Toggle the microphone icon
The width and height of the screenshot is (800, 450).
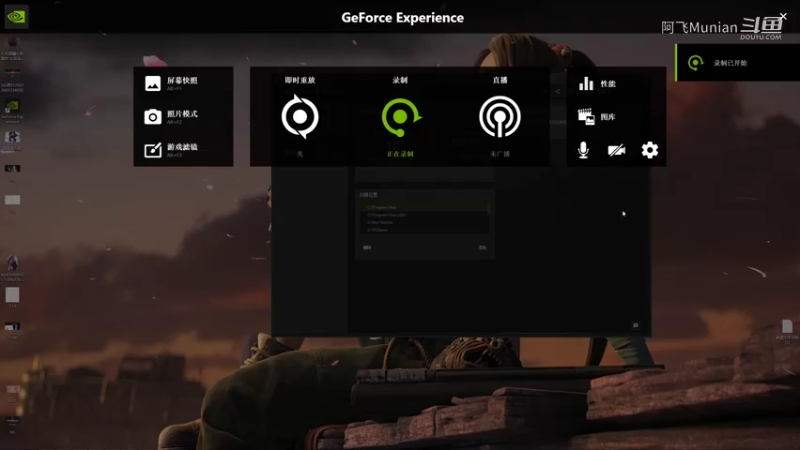583,150
